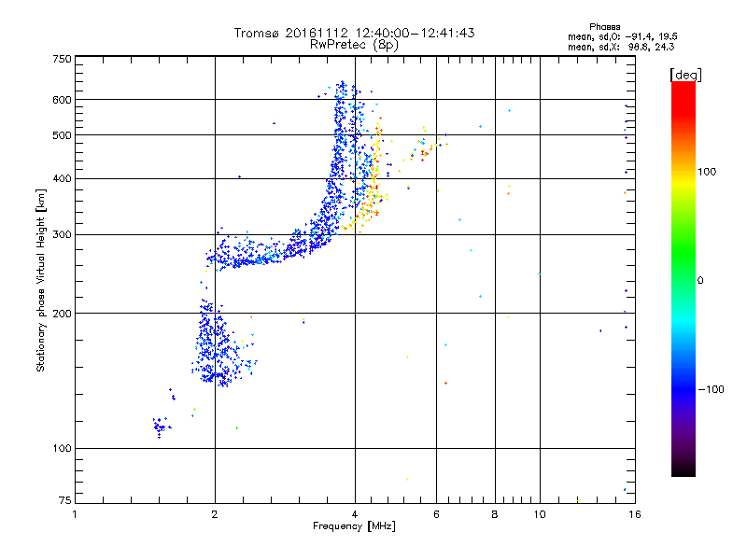Screen dimensions: 747x560
Task: Click the x-axis '2' tick label
Action: (215, 514)
